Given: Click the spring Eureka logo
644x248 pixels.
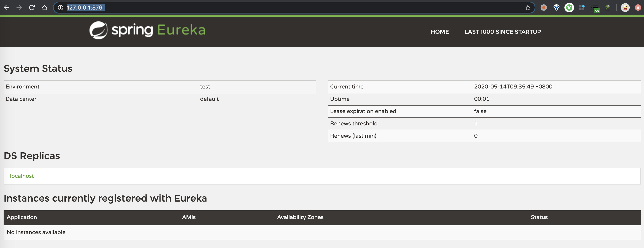Looking at the screenshot, I should click(x=148, y=30).
